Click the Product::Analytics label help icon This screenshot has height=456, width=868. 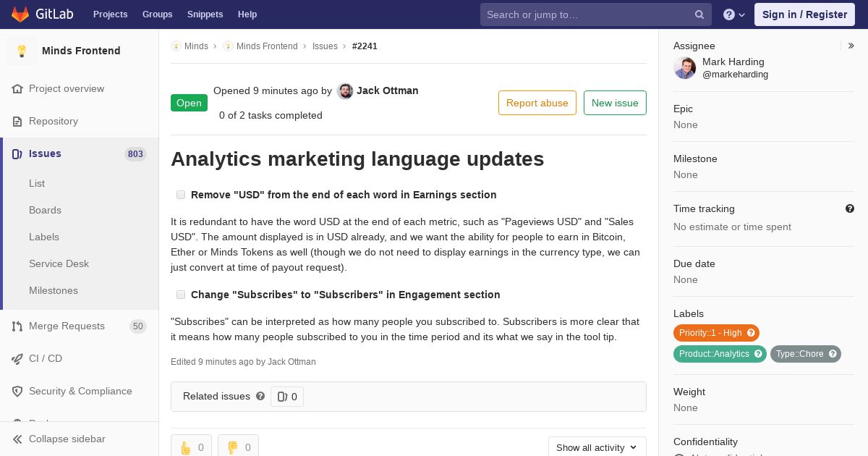[x=758, y=354]
